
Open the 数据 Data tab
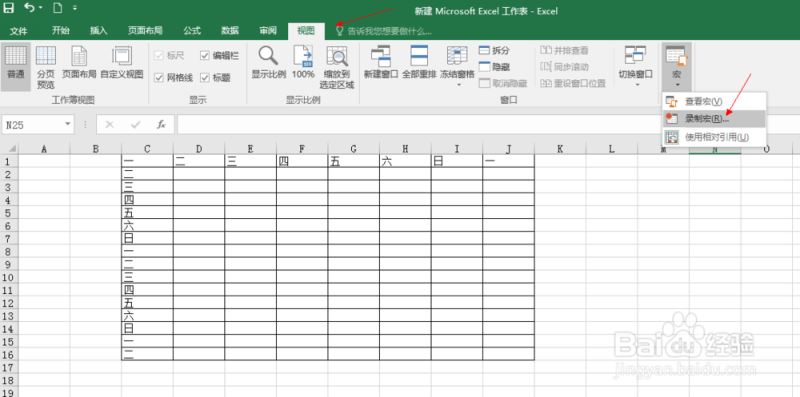pyautogui.click(x=230, y=31)
